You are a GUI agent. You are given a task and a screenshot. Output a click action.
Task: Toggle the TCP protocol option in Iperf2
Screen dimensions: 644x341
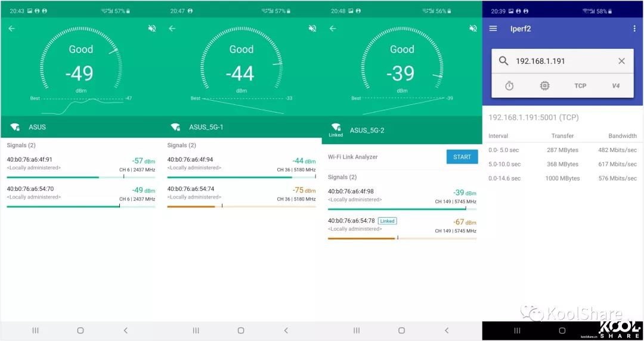coord(580,85)
